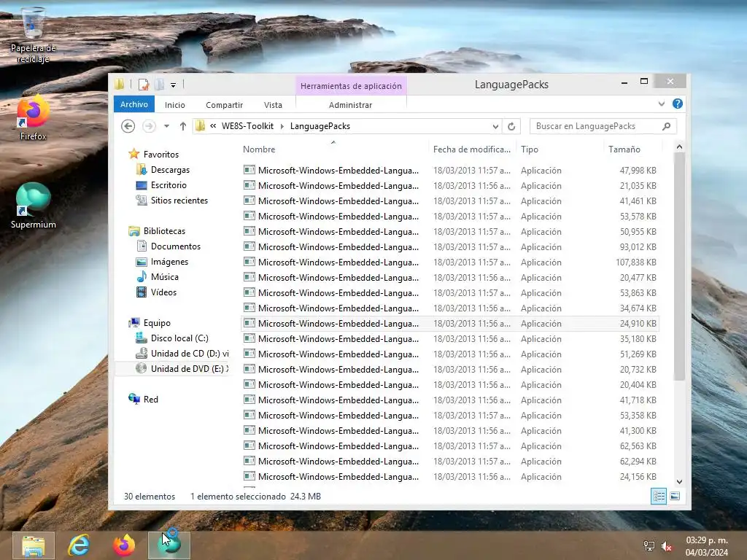Open the taskbar clock and date
This screenshot has width=747, height=560.
(x=706, y=546)
